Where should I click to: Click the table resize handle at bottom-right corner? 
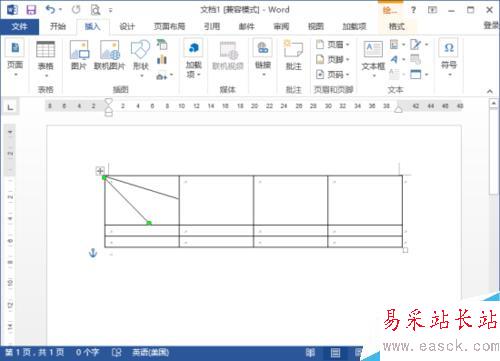pyautogui.click(x=405, y=250)
